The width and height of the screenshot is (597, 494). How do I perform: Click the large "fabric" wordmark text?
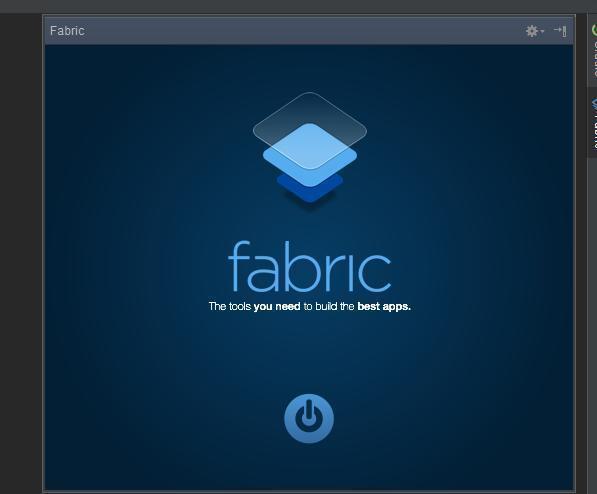click(310, 266)
